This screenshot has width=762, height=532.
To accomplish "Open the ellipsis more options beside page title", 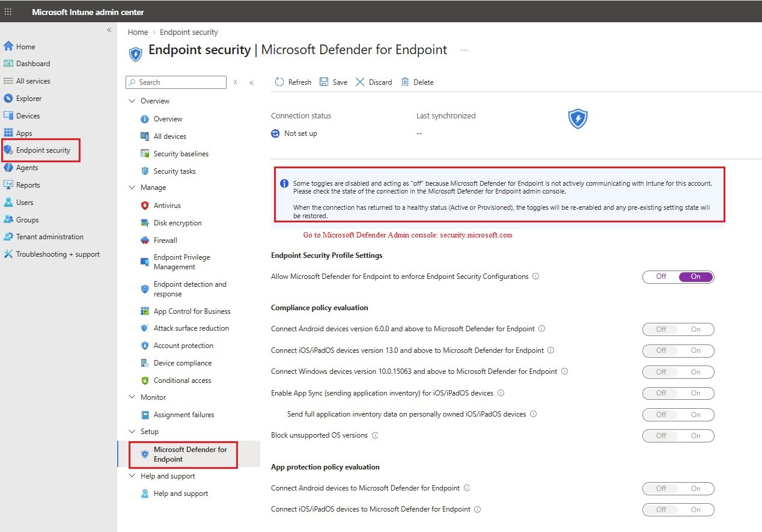I will 464,50.
